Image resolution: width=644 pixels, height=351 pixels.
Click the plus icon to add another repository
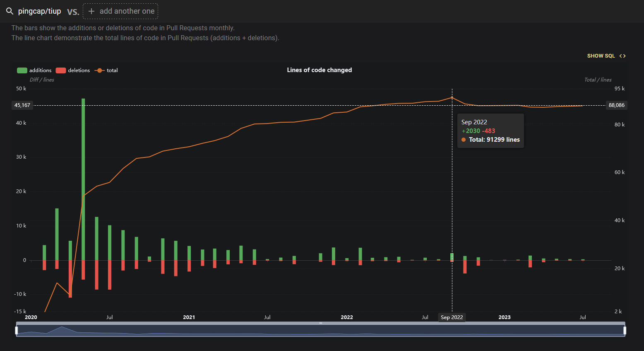coord(91,11)
